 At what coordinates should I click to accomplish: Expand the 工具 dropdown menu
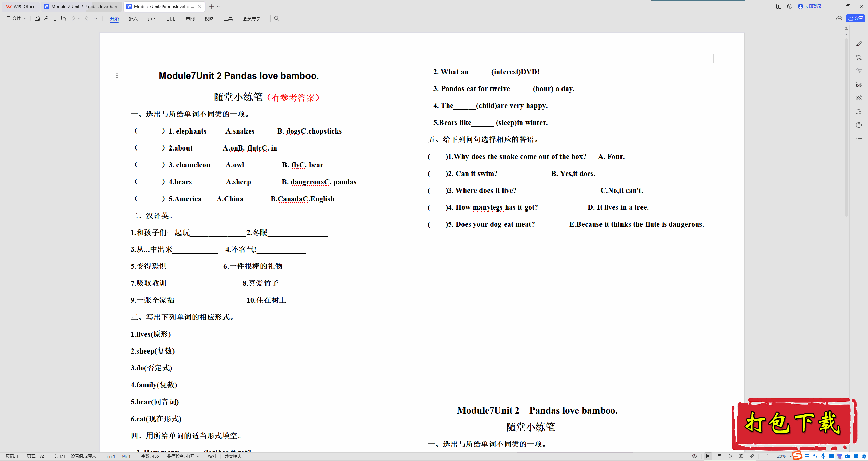click(228, 18)
